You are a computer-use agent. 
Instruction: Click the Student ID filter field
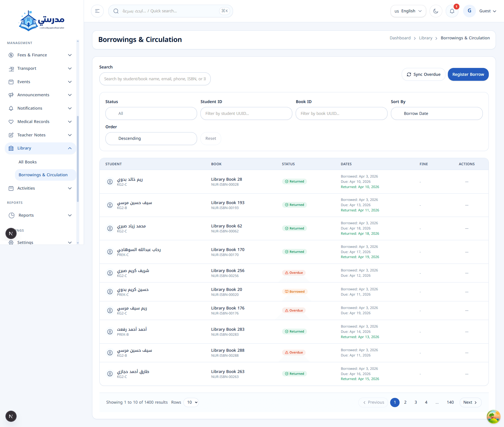pyautogui.click(x=246, y=114)
